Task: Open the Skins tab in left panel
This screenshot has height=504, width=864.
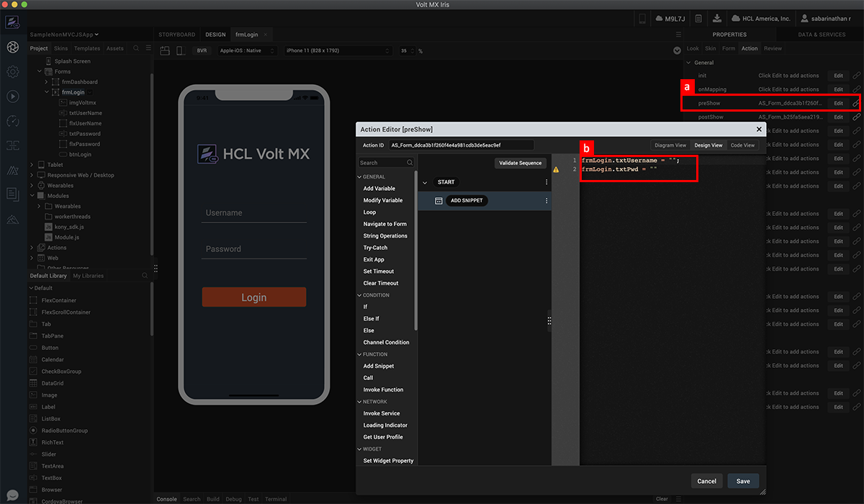Action: coord(61,48)
